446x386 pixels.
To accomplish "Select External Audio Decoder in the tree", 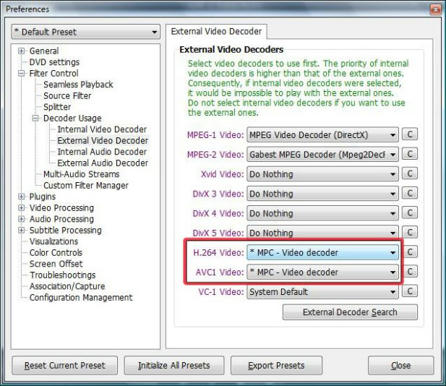I will click(103, 163).
